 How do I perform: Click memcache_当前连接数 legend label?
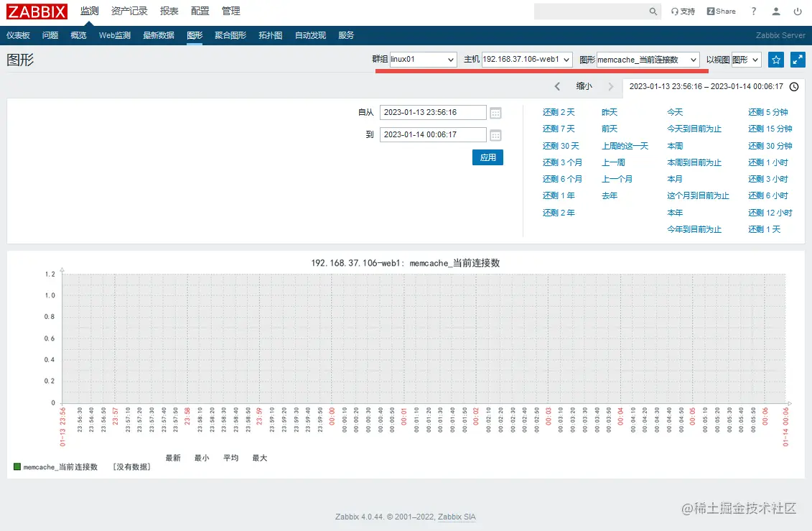[60, 467]
